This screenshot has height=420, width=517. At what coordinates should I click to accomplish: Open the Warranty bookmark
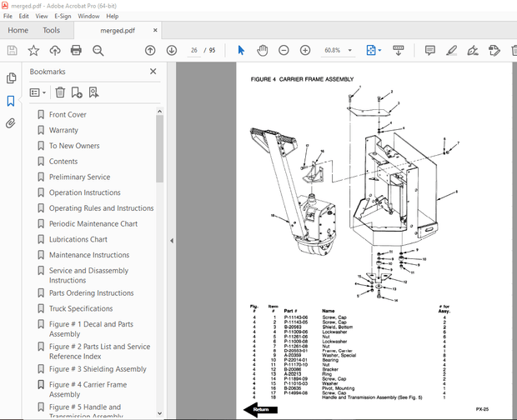pos(63,130)
